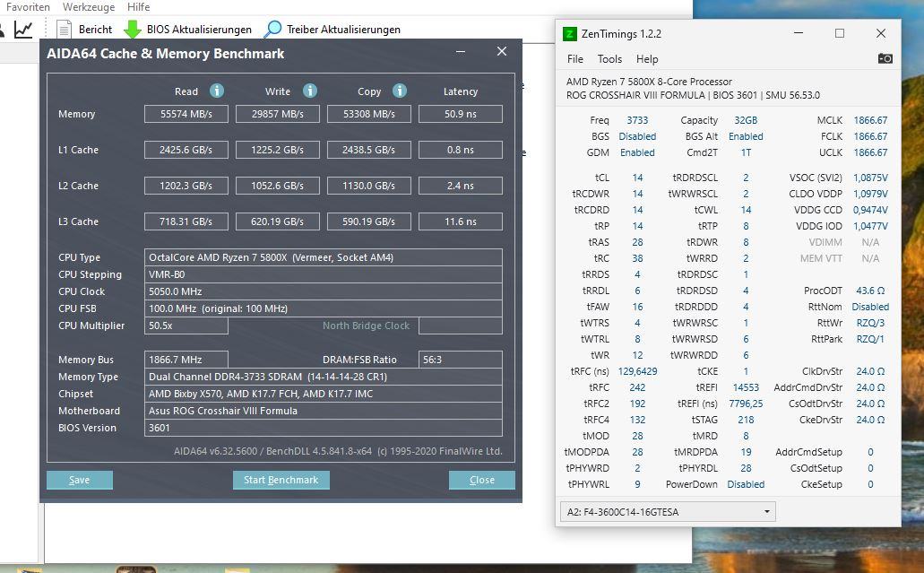Click the ZenTimings green logo icon
Screen dimensions: 924x573
[x=569, y=33]
